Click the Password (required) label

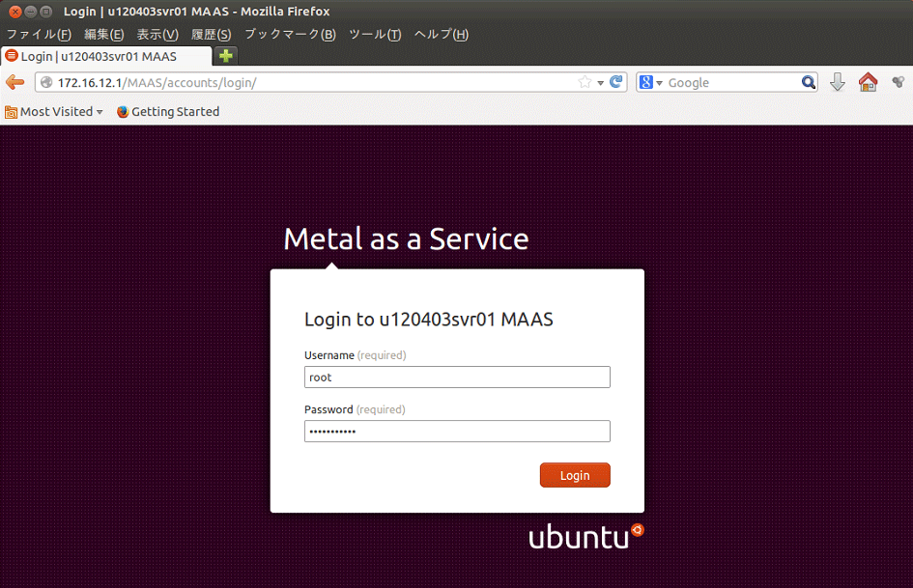(x=355, y=409)
